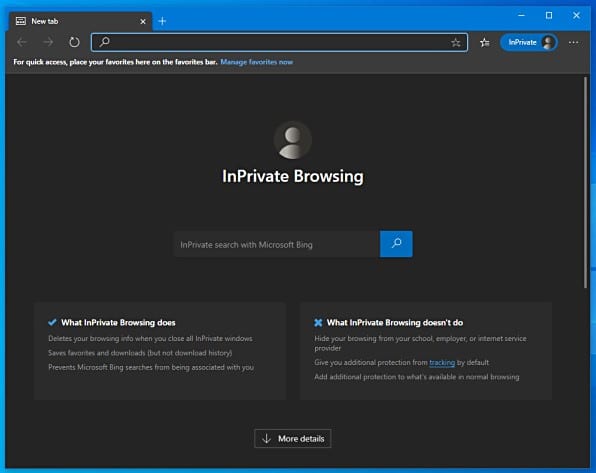596x473 pixels.
Task: Focus the address bar field
Action: click(279, 42)
